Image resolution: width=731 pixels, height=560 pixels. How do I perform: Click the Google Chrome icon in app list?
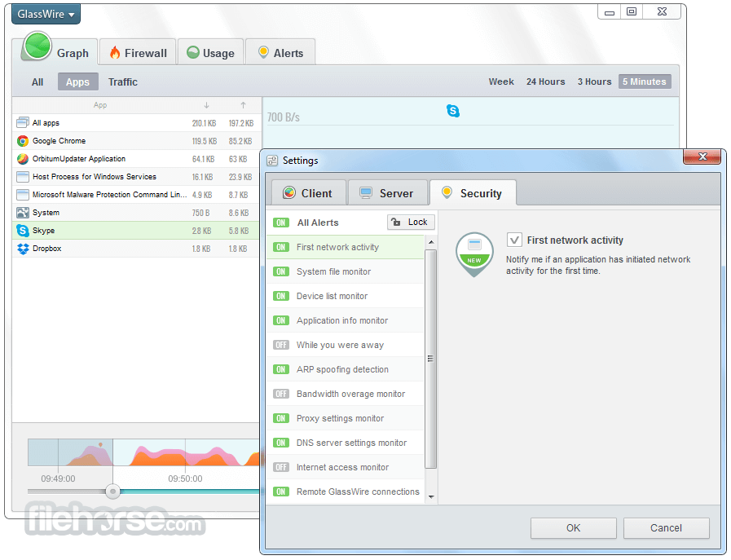pos(22,141)
